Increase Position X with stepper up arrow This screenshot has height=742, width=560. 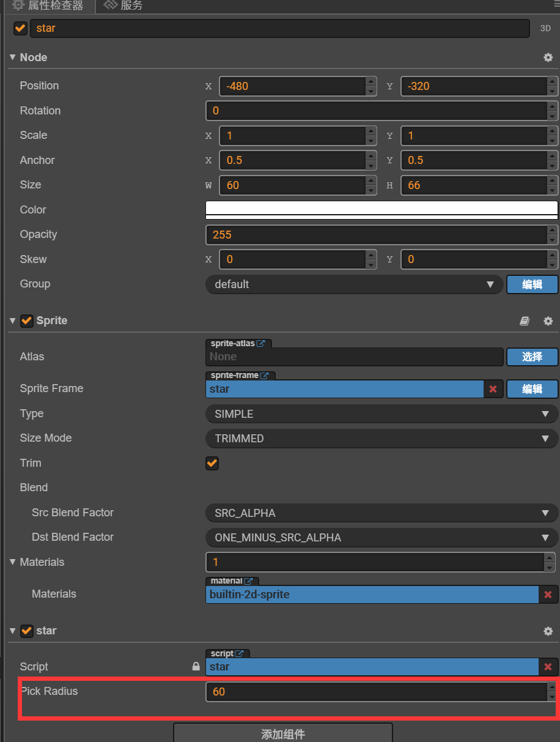click(x=371, y=81)
